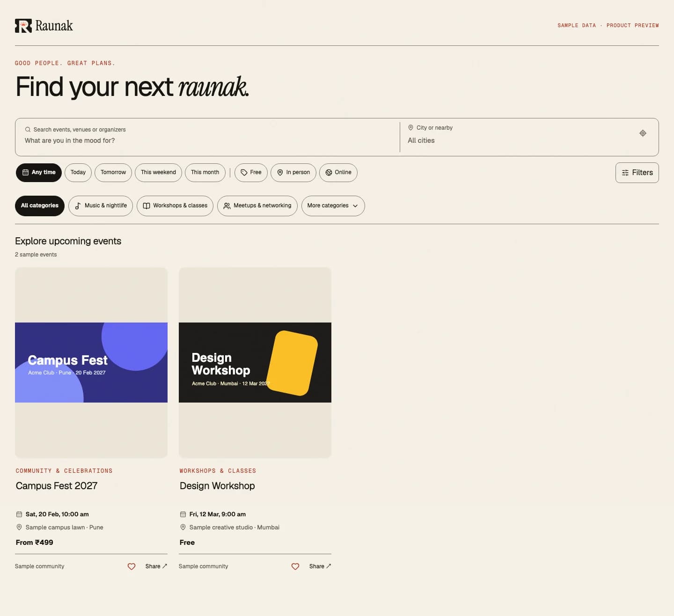Viewport: 674px width, 616px height.
Task: Expand the More categories dropdown
Action: click(x=333, y=206)
